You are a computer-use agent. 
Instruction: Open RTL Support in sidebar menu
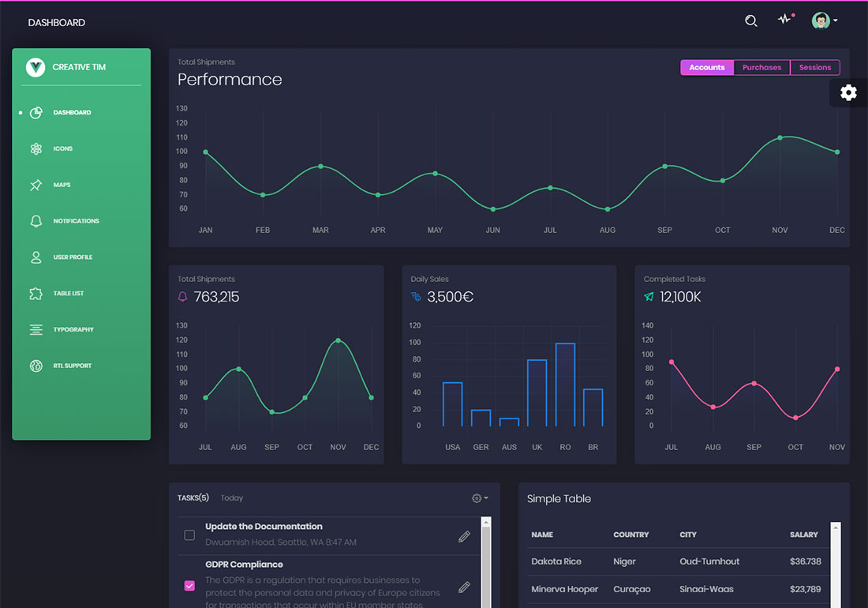pos(72,366)
